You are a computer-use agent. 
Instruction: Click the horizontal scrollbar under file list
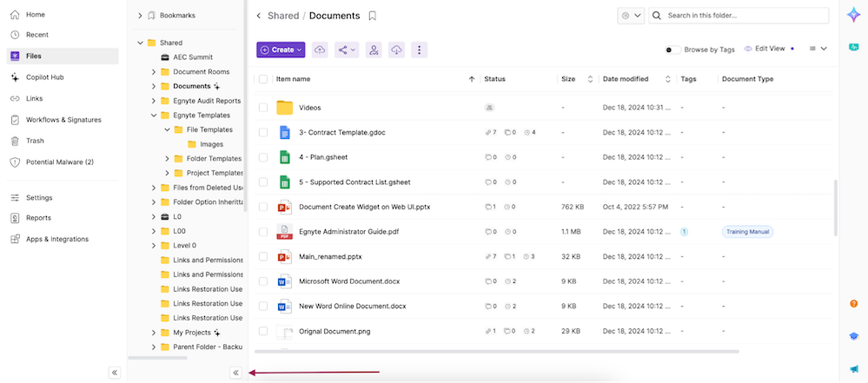pyautogui.click(x=496, y=352)
